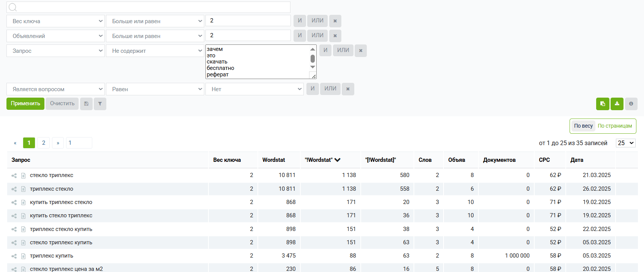
Task: Click share icon for триплекс купить
Action: click(x=14, y=256)
